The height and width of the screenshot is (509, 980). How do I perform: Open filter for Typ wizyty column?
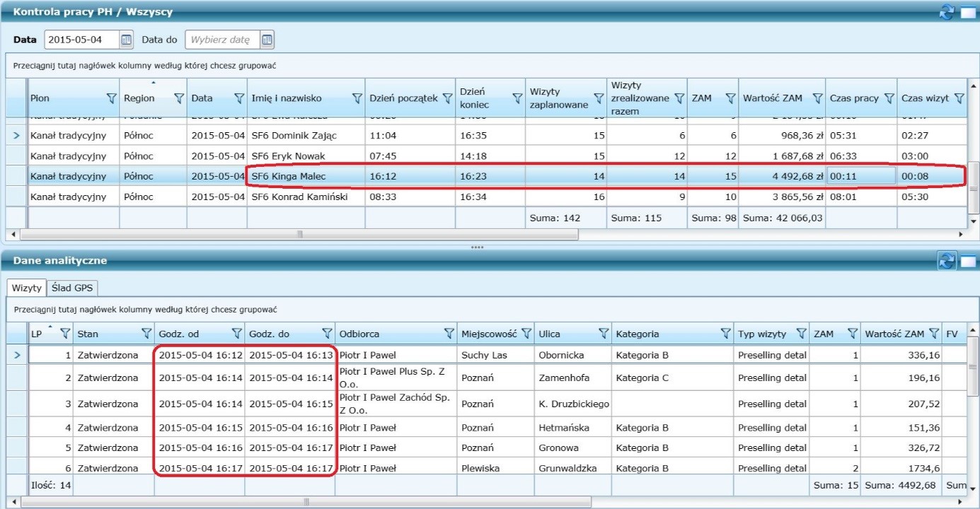[801, 334]
